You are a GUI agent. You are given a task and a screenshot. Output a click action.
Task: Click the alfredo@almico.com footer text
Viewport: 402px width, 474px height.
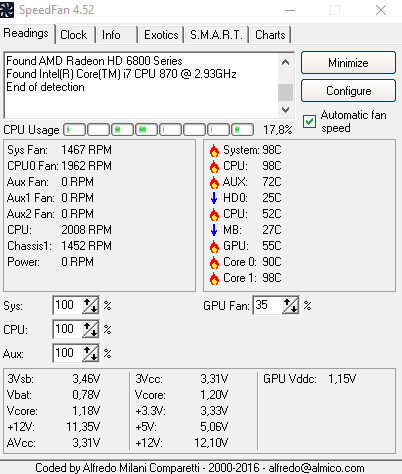[316, 468]
